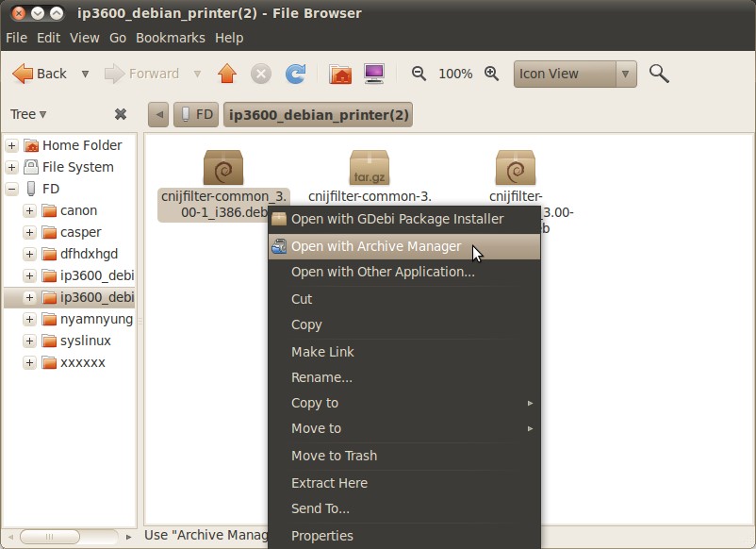Image resolution: width=756 pixels, height=549 pixels.
Task: Open the Move to submenu
Action: click(404, 428)
